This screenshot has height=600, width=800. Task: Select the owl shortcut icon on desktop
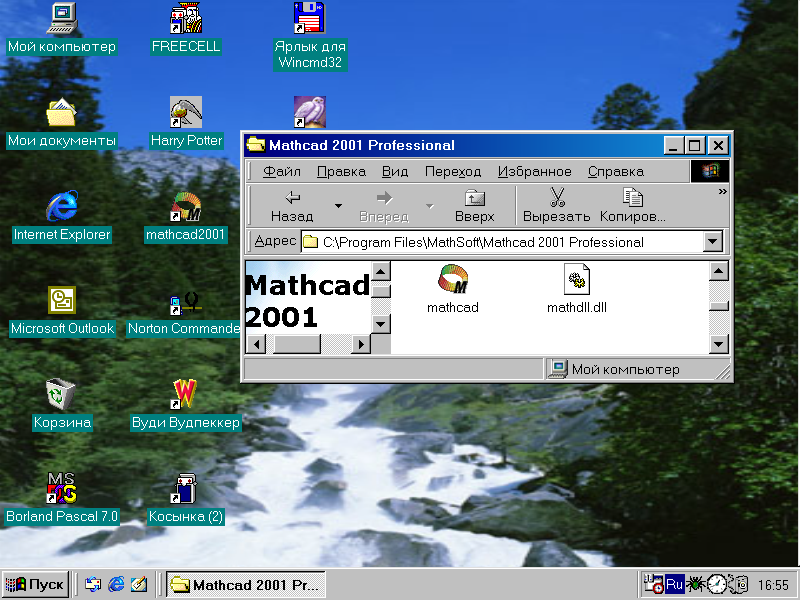[x=310, y=112]
